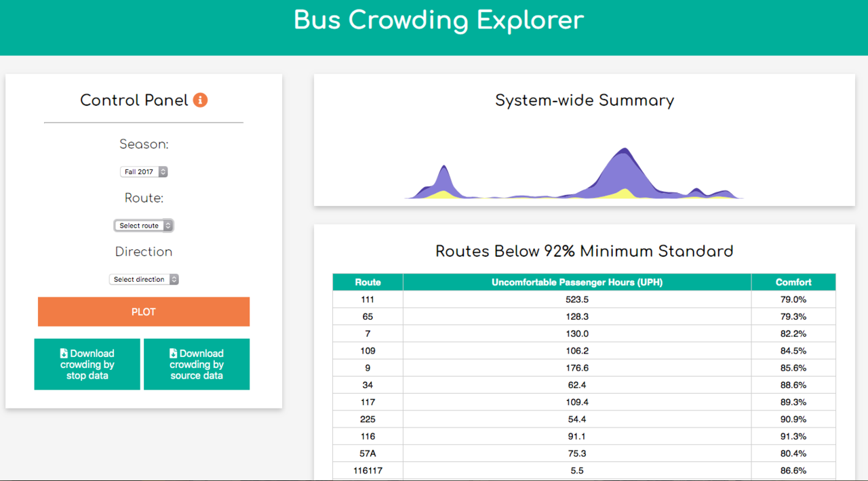
Task: Open the Select direction dropdown
Action: coord(144,279)
